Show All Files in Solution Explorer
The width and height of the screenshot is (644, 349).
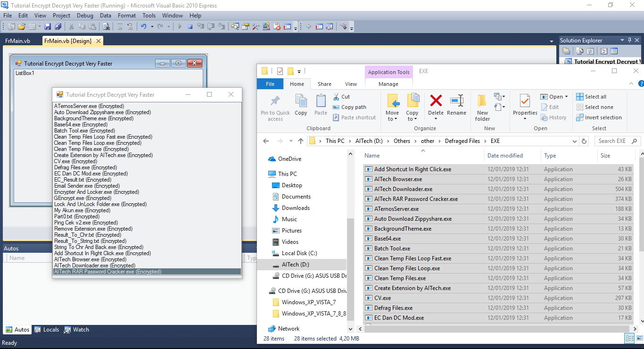coord(579,50)
